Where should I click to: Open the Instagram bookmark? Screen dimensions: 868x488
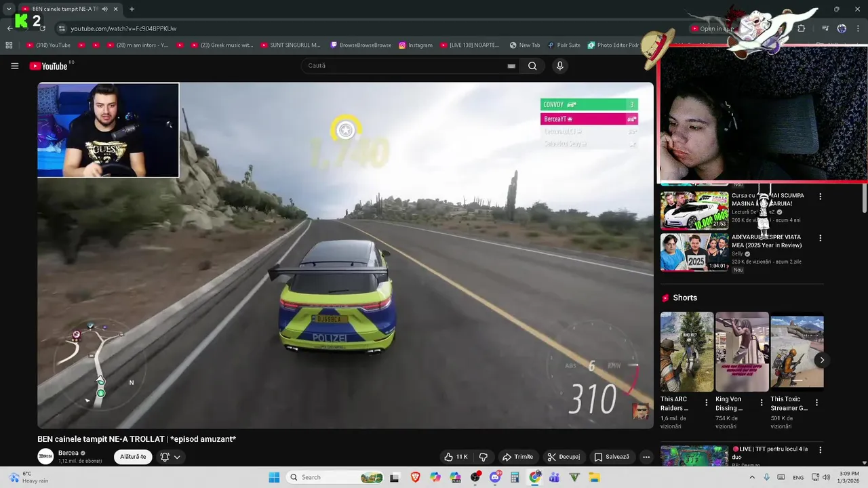tap(416, 45)
